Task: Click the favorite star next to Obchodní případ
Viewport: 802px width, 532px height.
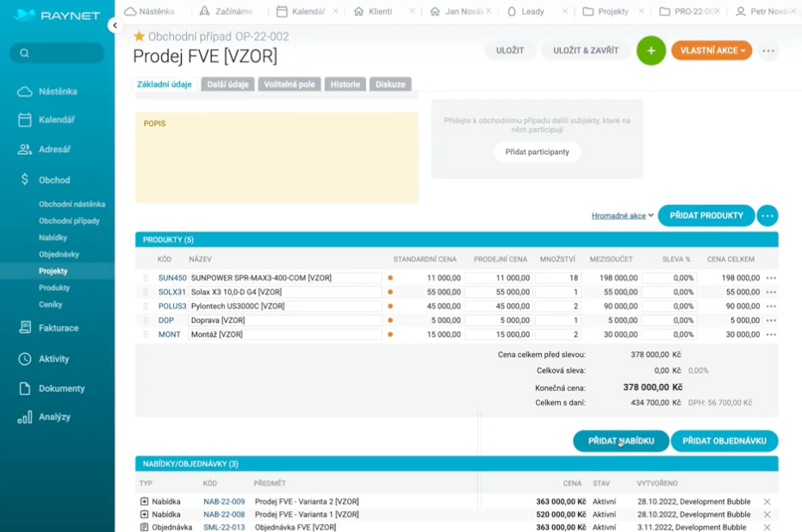Action: [140, 37]
